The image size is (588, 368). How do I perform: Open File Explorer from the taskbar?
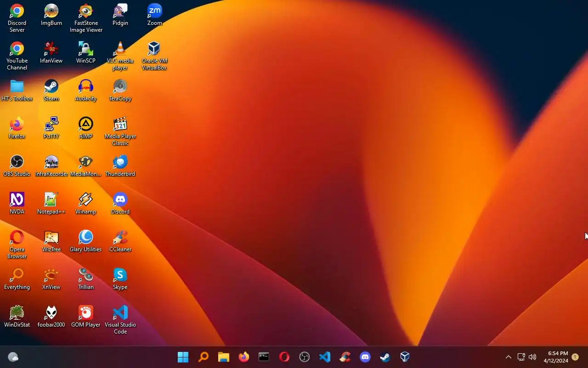click(223, 357)
